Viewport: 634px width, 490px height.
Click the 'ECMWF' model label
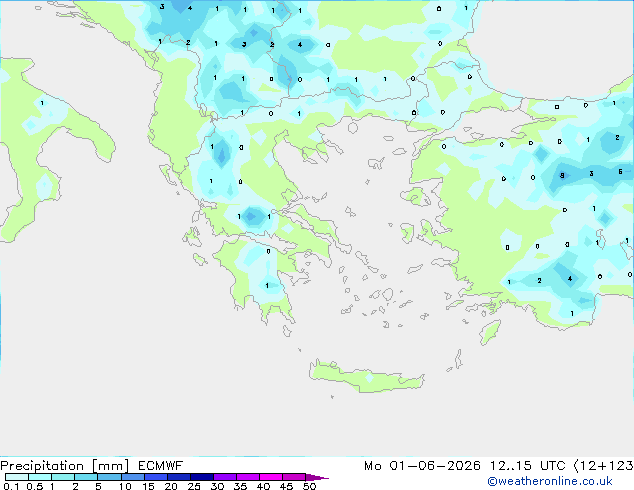(x=161, y=466)
